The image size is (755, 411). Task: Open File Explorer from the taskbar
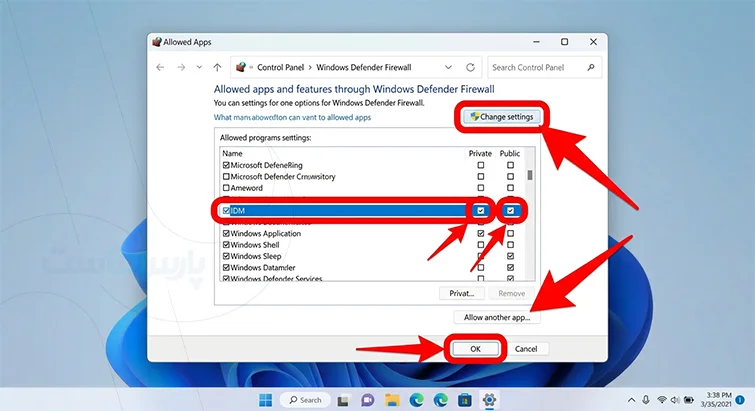pyautogui.click(x=392, y=400)
